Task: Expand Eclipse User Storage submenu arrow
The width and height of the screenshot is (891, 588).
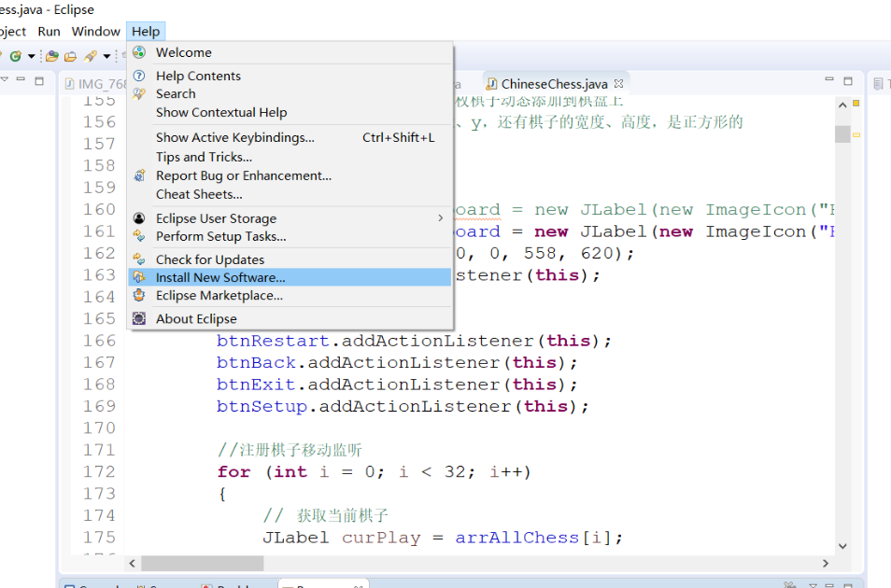Action: click(x=441, y=218)
